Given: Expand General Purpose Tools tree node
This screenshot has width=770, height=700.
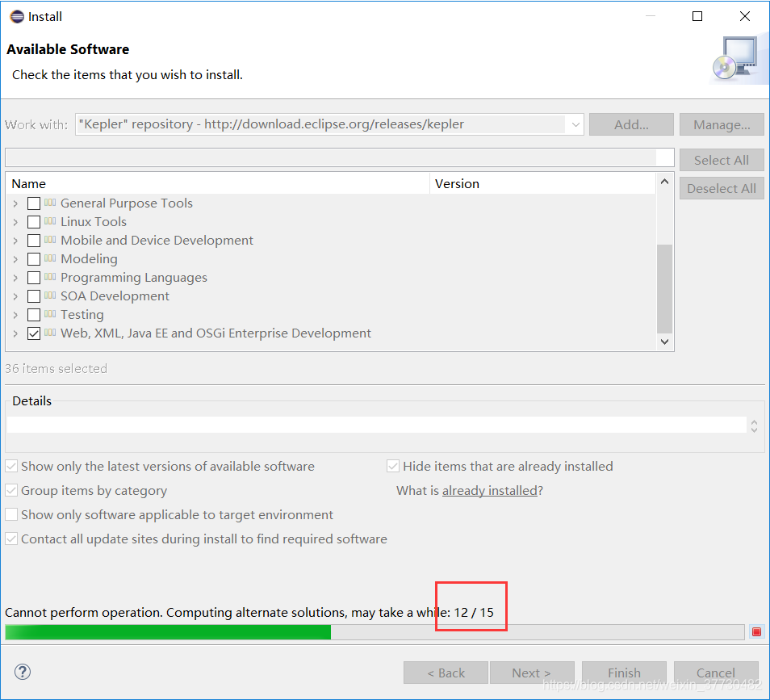Looking at the screenshot, I should pos(15,203).
